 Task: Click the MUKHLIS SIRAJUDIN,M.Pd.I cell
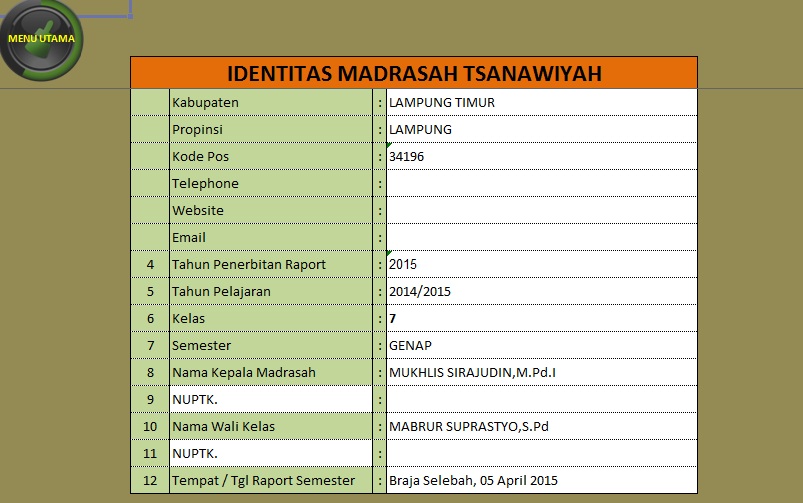coord(542,372)
